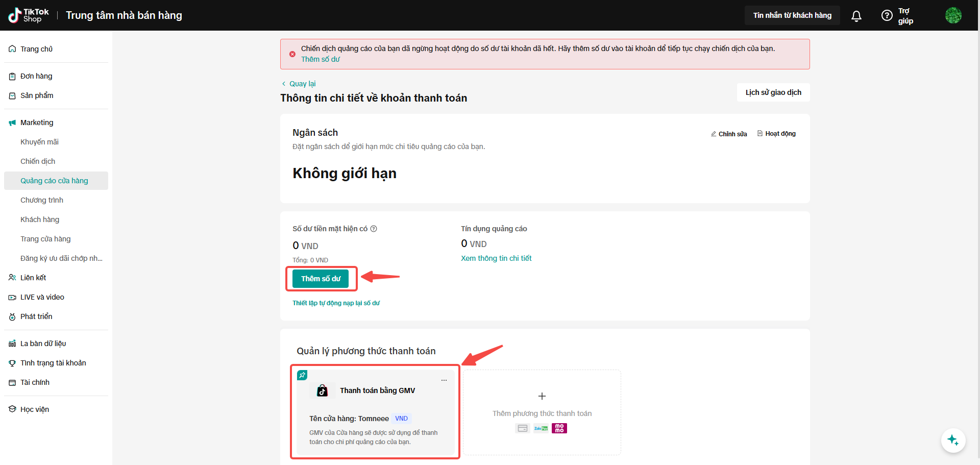Open Tin nhắn từ khách hàng
Image resolution: width=980 pixels, height=465 pixels.
point(792,15)
